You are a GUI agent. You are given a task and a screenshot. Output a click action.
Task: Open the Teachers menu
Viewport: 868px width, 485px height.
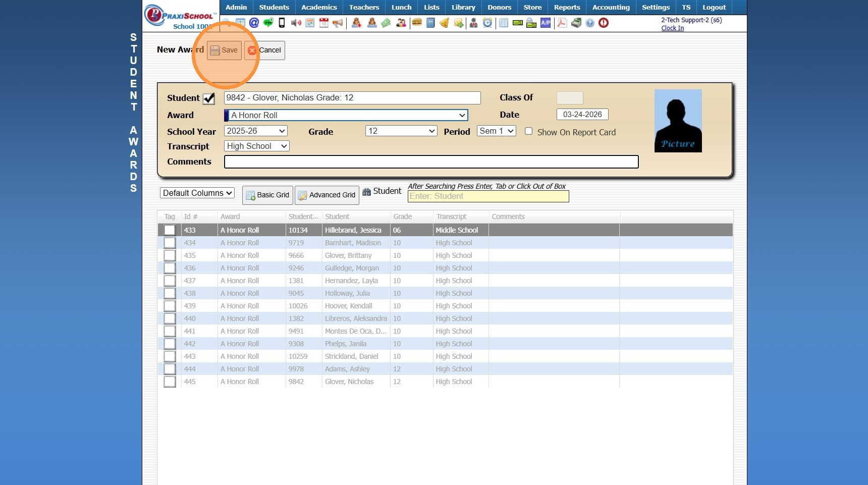coord(364,7)
